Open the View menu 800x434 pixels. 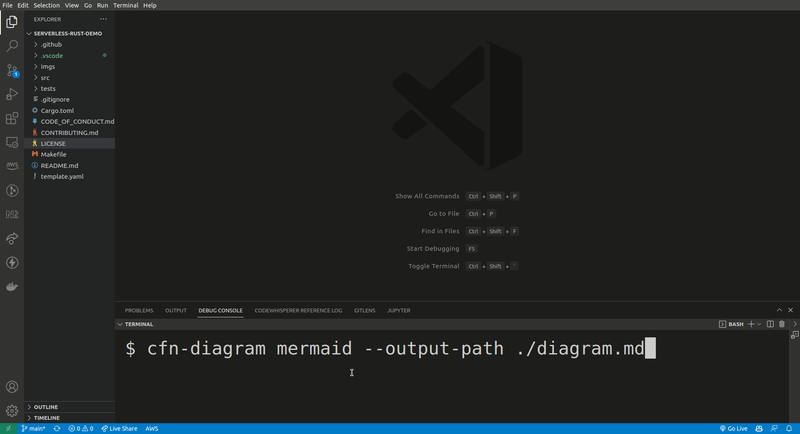pos(71,5)
